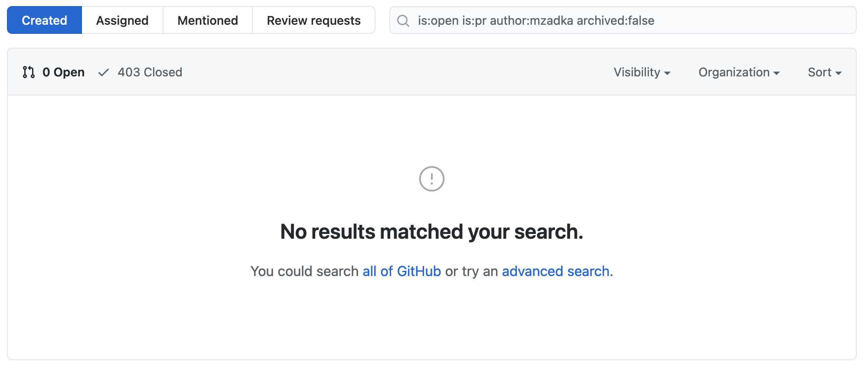Click the search magnifier icon
Screen dimensions: 868x375
[403, 20]
